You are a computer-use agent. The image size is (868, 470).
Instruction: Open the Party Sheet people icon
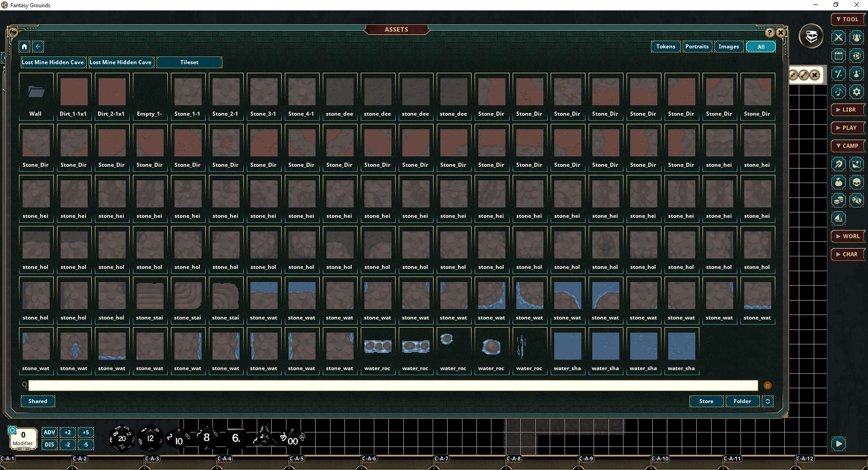857,38
